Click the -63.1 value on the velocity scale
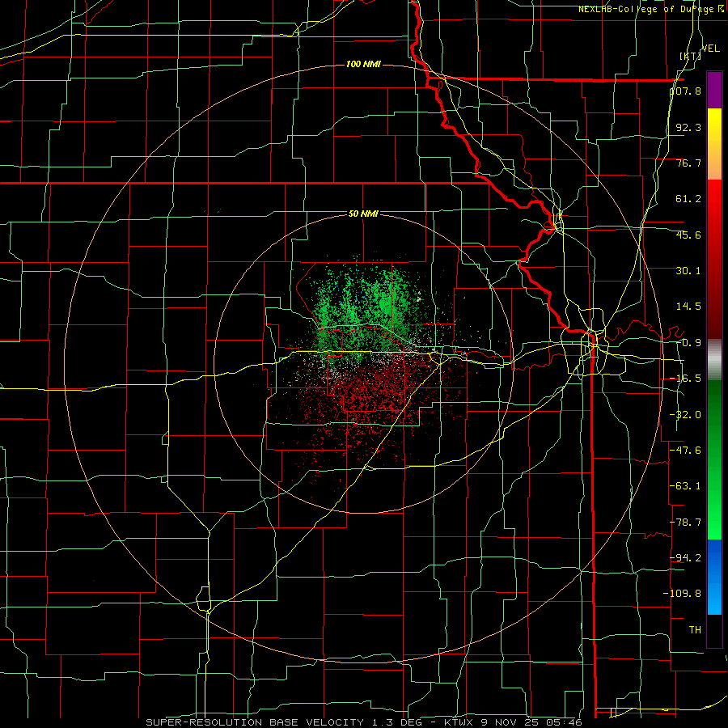Viewport: 728px width, 728px height. (x=685, y=486)
